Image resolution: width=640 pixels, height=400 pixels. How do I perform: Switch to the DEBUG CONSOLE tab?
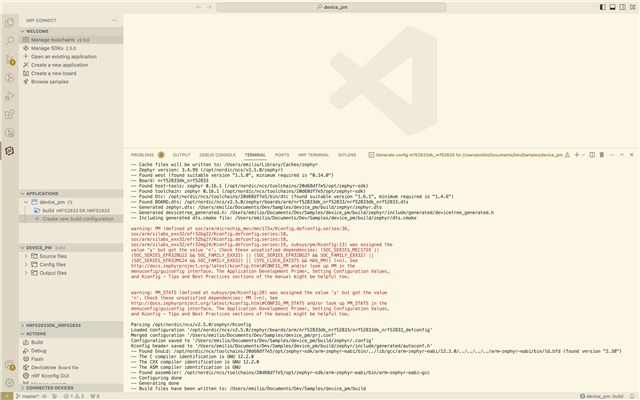(x=218, y=155)
